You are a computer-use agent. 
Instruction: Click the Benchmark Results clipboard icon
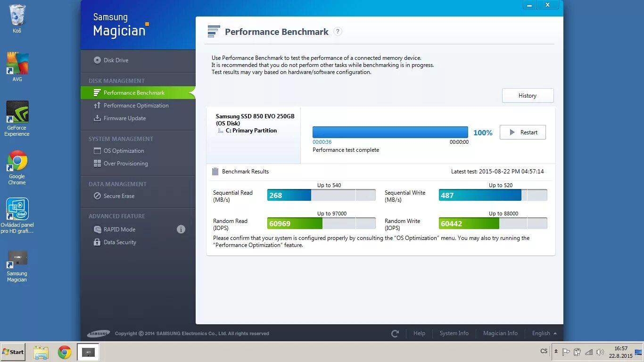pyautogui.click(x=215, y=172)
